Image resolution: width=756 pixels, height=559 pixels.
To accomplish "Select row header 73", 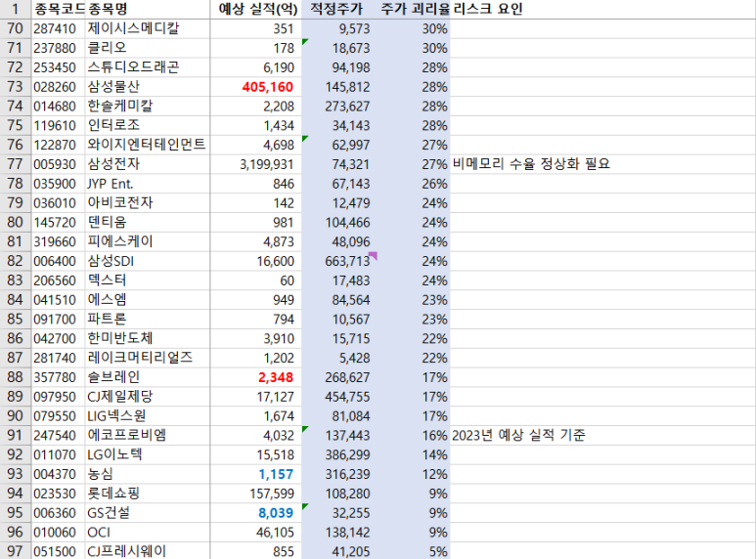I will (16, 87).
